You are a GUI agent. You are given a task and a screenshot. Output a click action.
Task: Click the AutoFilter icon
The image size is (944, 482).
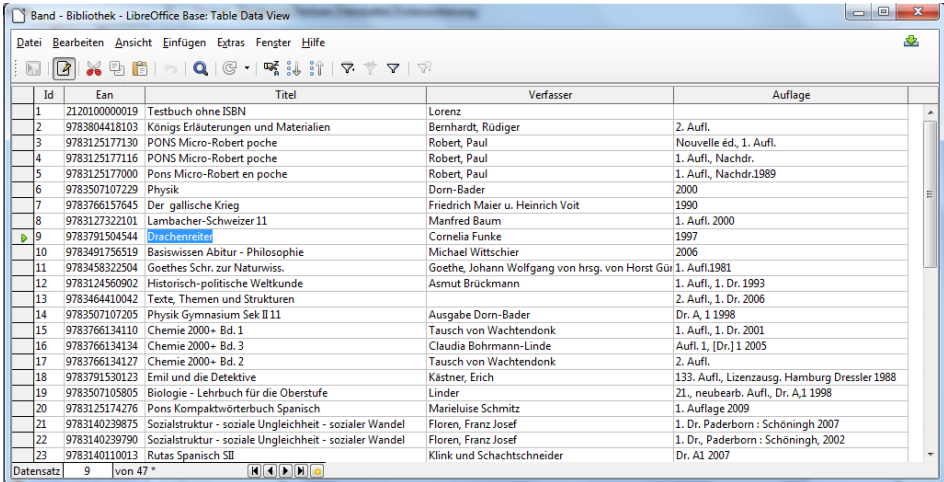[x=347, y=69]
